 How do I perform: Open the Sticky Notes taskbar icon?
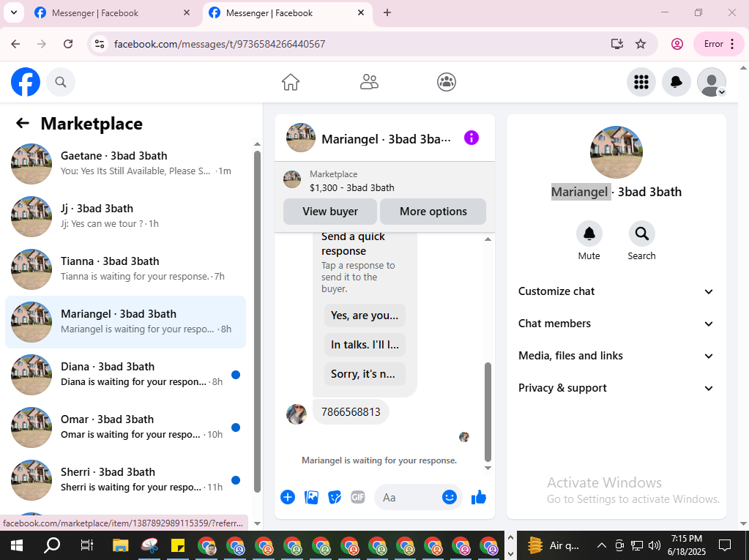point(178,545)
